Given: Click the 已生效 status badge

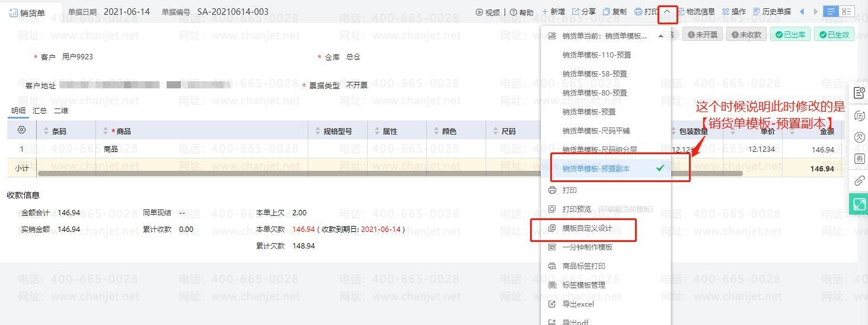Looking at the screenshot, I should click(x=834, y=35).
